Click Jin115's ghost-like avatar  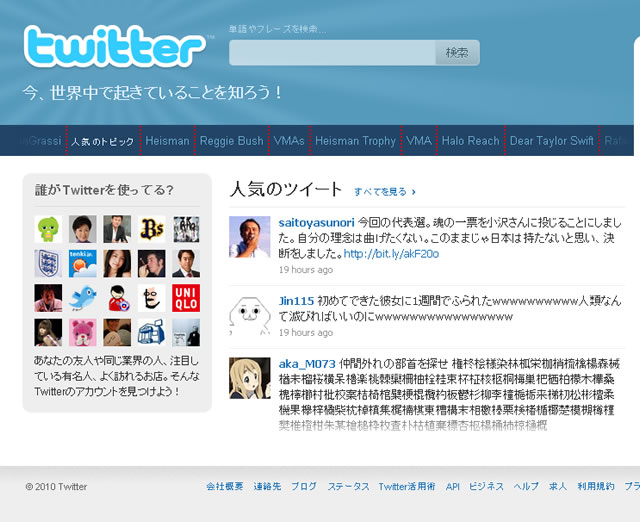249,315
